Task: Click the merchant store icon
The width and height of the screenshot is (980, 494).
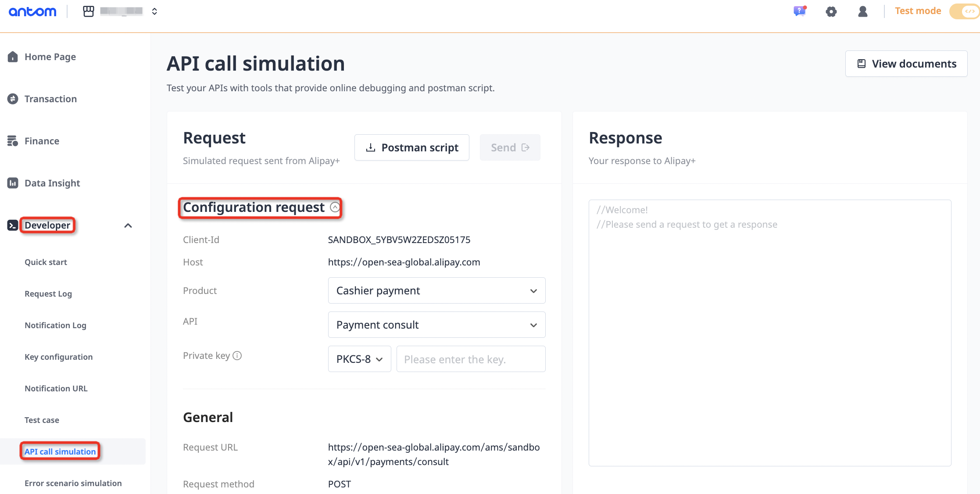Action: click(x=89, y=11)
